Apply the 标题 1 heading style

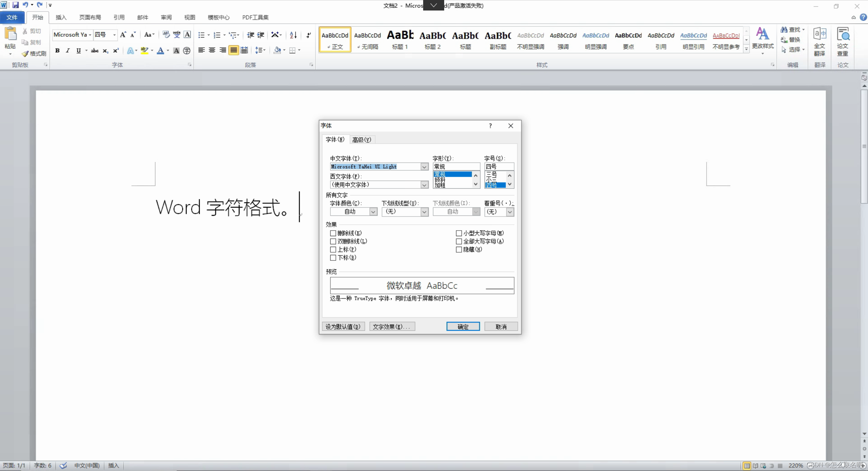click(400, 40)
